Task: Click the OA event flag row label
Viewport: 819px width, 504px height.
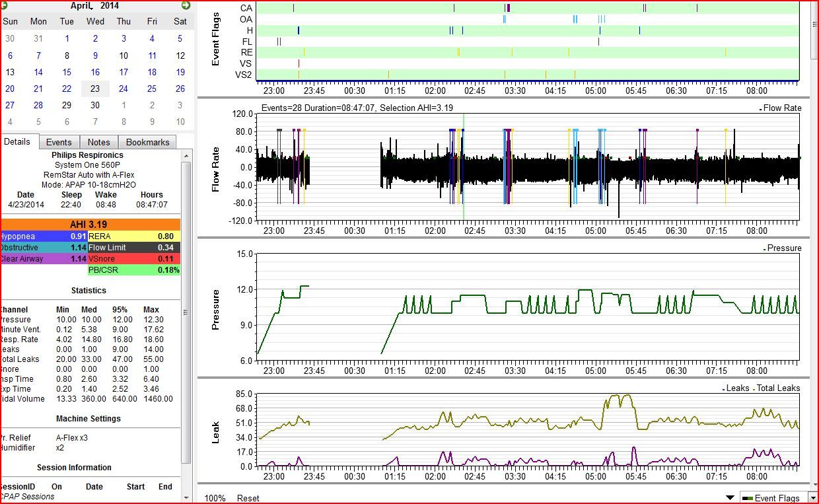Action: coord(246,19)
